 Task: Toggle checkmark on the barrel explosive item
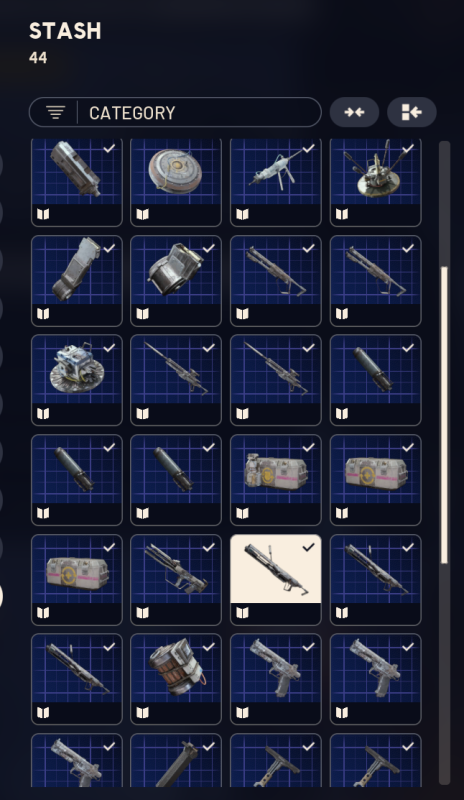209,646
